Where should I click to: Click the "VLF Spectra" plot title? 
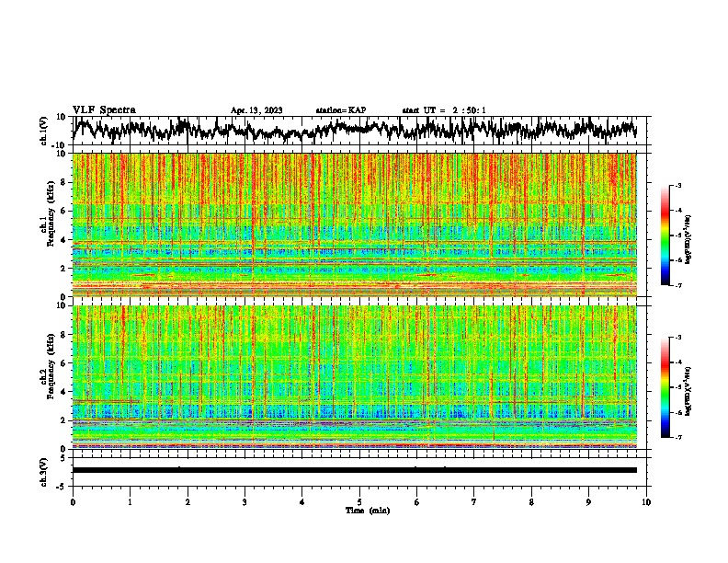click(x=104, y=110)
